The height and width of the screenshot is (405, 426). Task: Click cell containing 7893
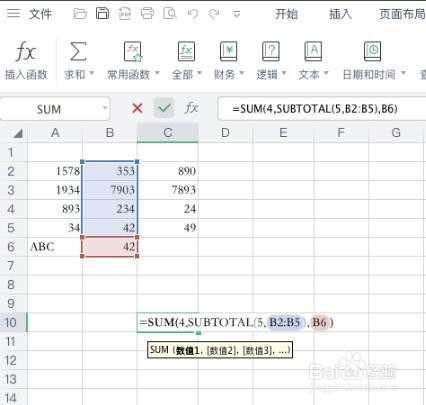(168, 190)
